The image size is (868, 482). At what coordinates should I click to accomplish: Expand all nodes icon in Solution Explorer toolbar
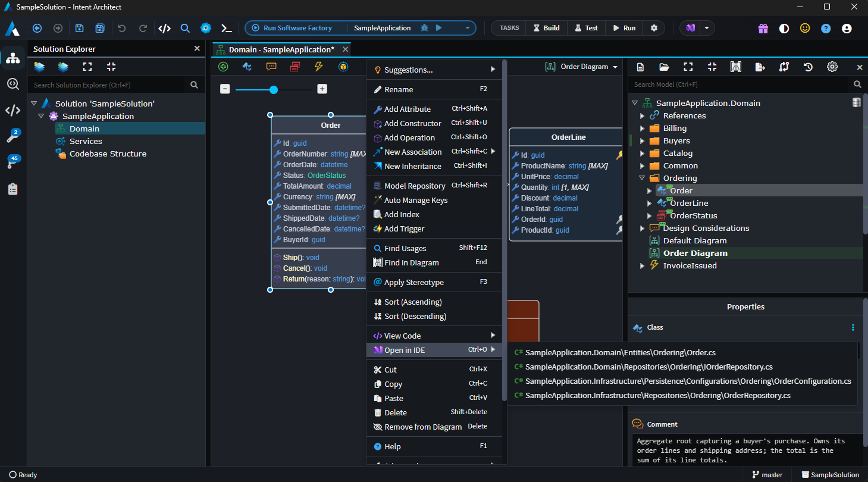tap(87, 67)
